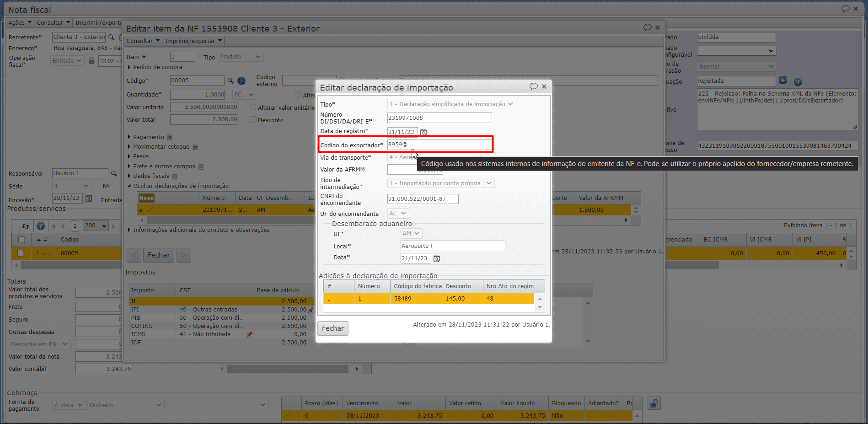Open Desembaraço aduaneiro UF dropdown
Image resolution: width=868 pixels, height=424 pixels.
(x=411, y=234)
